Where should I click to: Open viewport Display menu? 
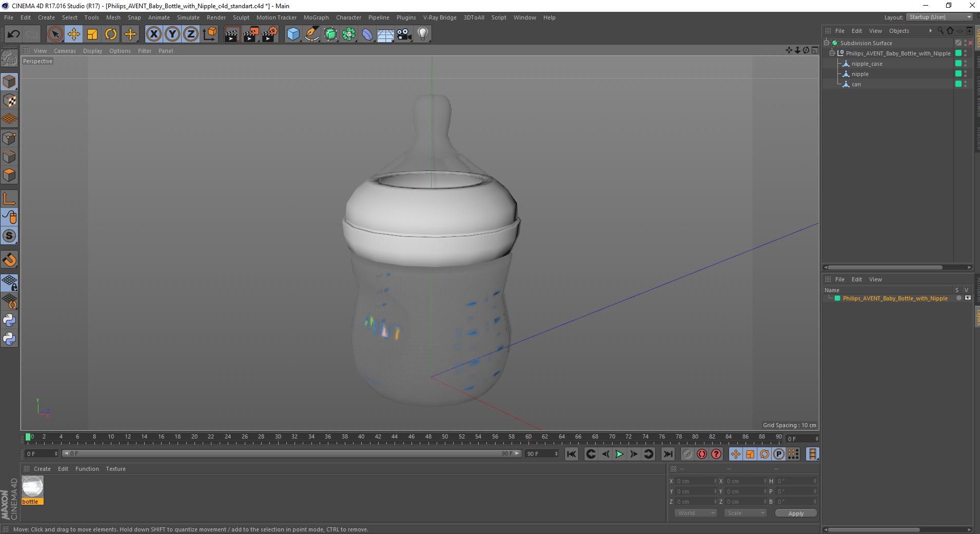click(92, 51)
